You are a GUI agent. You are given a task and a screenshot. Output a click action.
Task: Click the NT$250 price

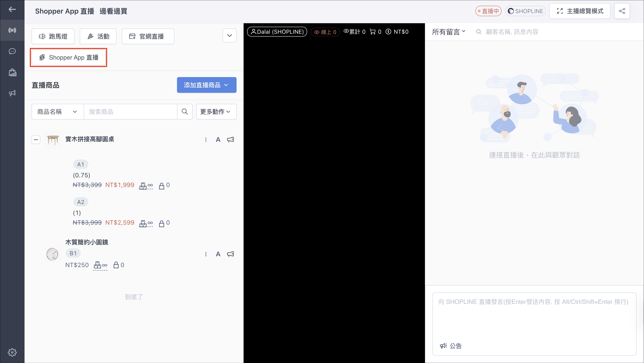pyautogui.click(x=77, y=265)
